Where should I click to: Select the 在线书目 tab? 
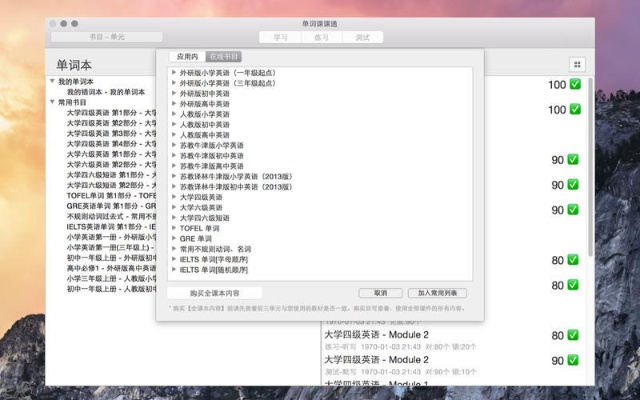(223, 57)
